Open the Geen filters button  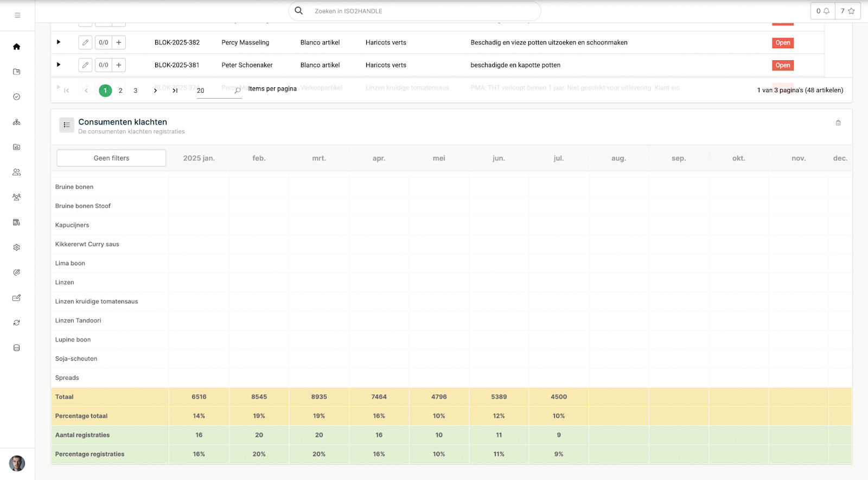click(111, 158)
